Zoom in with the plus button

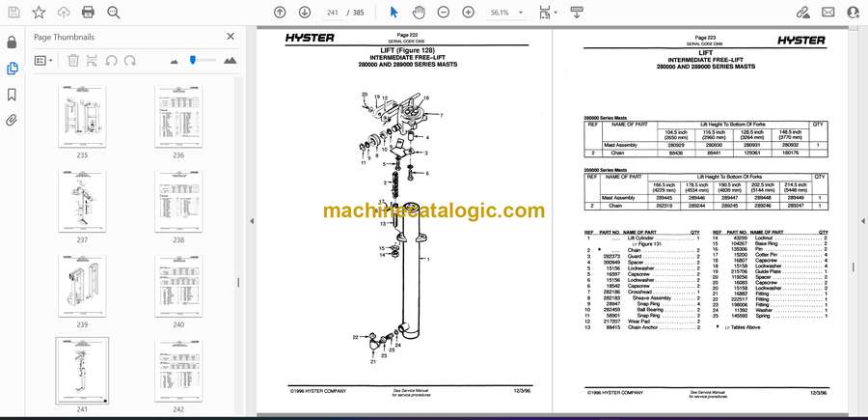pyautogui.click(x=469, y=13)
